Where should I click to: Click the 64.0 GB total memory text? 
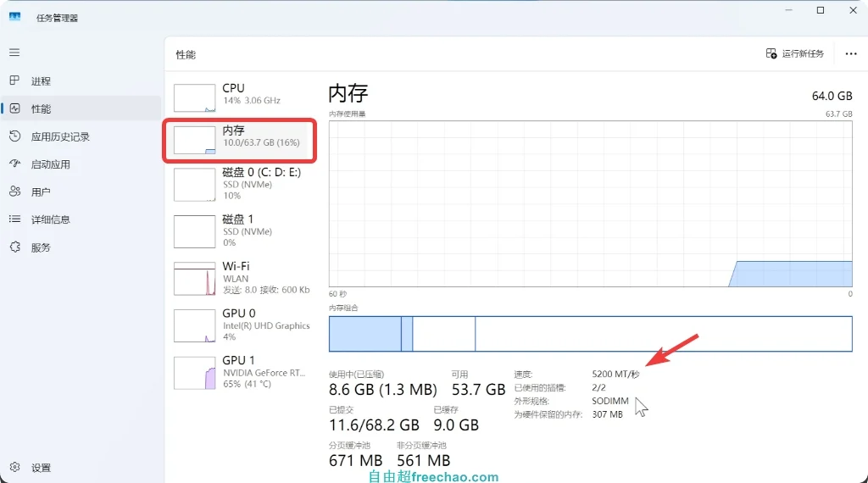click(832, 96)
